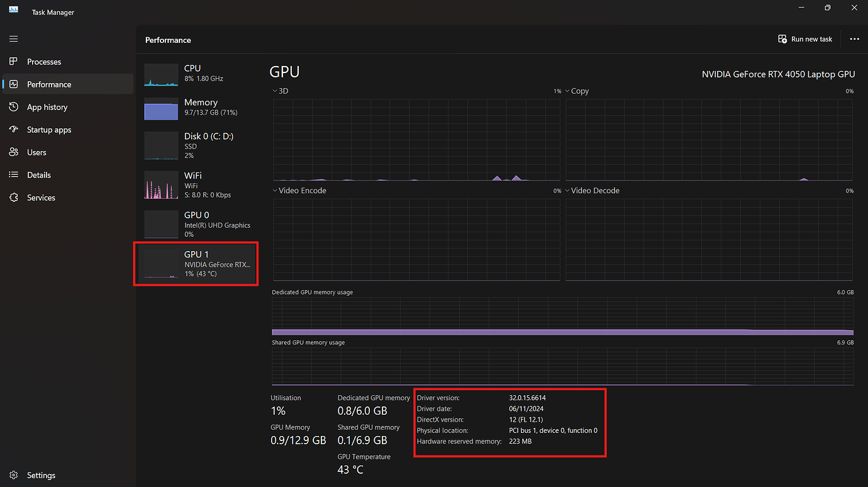Collapse the Video Encode graph

pos(274,190)
